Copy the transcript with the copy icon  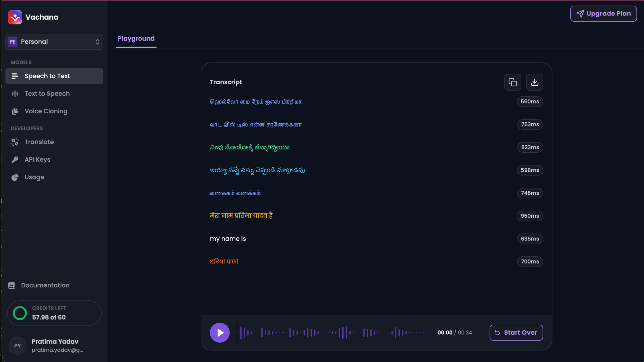click(512, 82)
